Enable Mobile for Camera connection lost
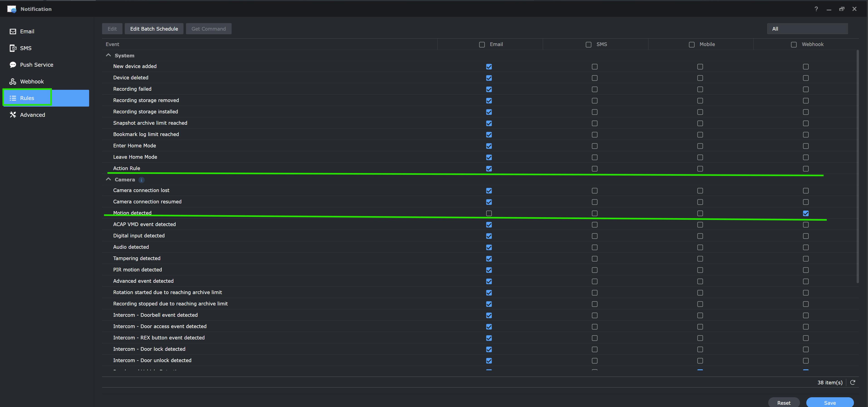The width and height of the screenshot is (868, 407). (x=700, y=191)
